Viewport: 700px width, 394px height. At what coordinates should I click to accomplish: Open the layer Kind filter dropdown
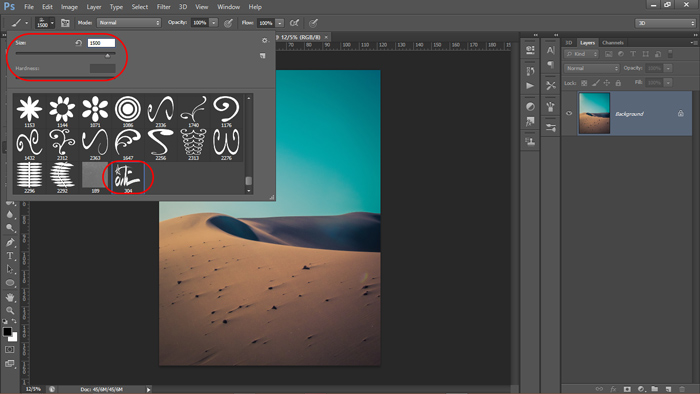[581, 54]
